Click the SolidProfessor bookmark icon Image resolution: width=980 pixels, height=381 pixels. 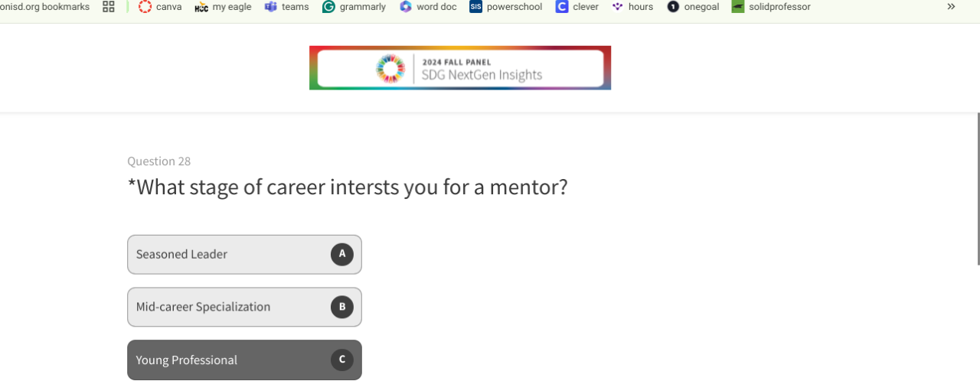(x=737, y=7)
